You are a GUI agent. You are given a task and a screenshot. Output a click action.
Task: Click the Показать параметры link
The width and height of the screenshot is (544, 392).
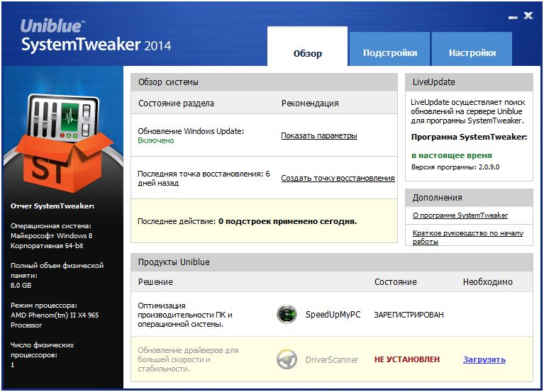(x=319, y=135)
